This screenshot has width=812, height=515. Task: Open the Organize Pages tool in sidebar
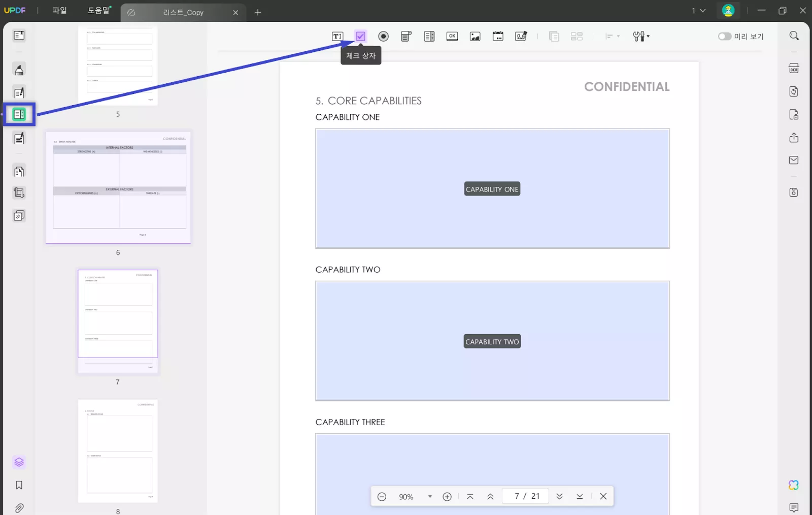(x=19, y=172)
